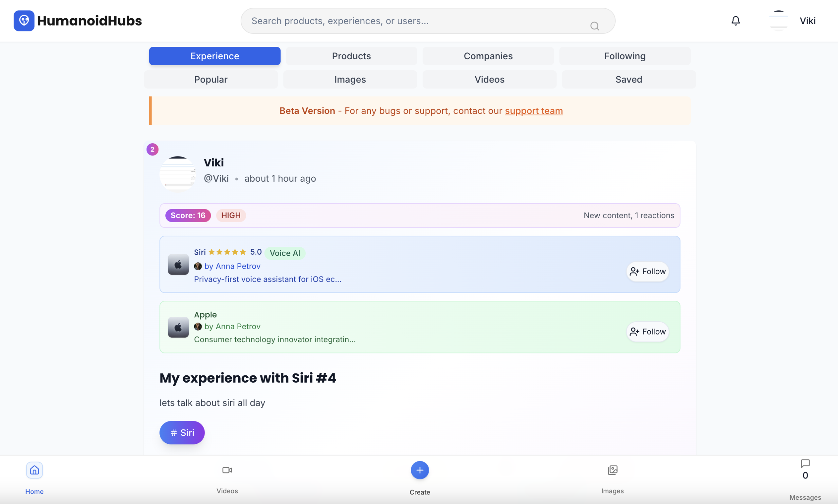838x504 pixels.
Task: Click the Home label in bottom bar
Action: [x=34, y=492]
